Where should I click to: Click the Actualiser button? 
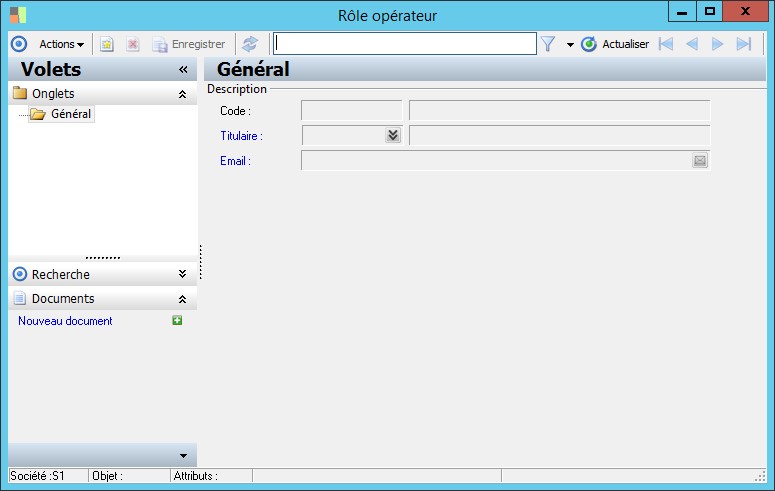click(615, 44)
